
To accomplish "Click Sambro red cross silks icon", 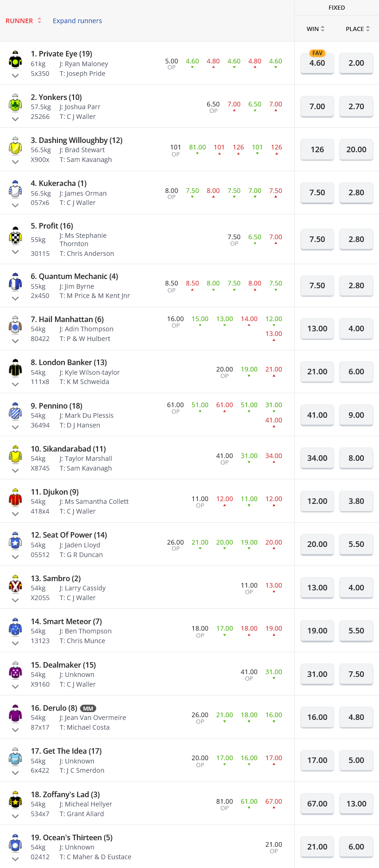I will pos(15,584).
